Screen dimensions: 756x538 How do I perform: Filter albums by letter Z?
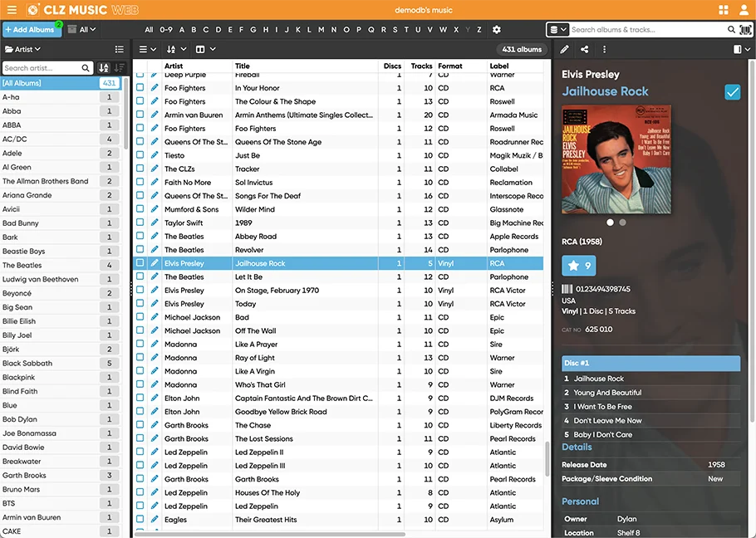[x=479, y=29]
